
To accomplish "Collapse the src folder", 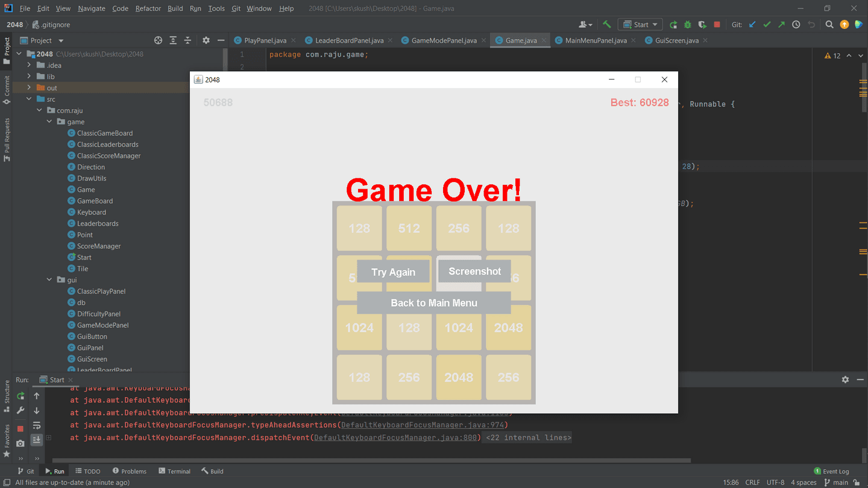I will click(29, 99).
